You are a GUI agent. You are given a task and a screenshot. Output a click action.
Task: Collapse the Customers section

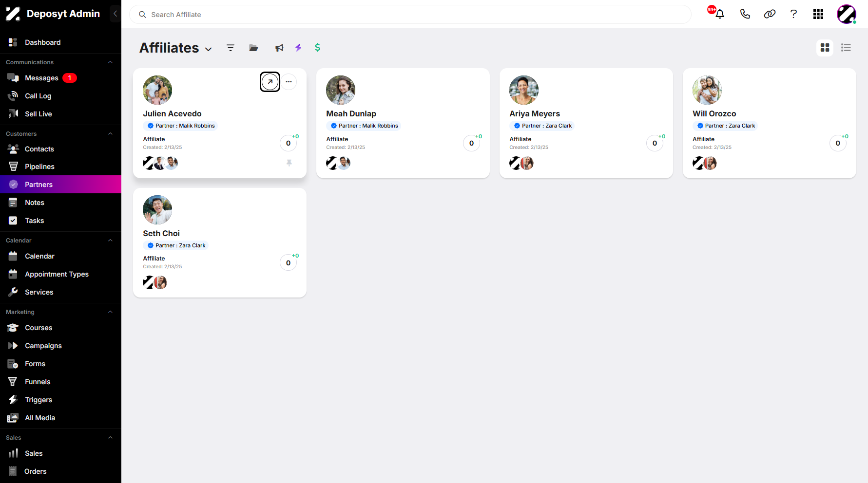pyautogui.click(x=110, y=134)
